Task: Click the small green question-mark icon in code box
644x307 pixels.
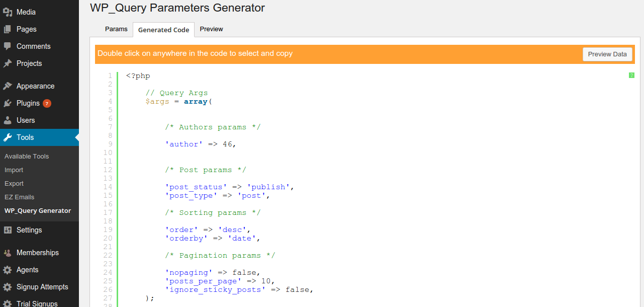Action: coord(631,75)
